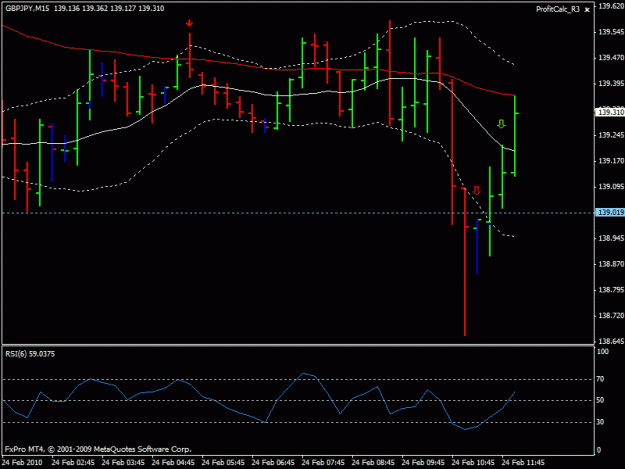Click the 139.620 price scale label

(x=611, y=6)
